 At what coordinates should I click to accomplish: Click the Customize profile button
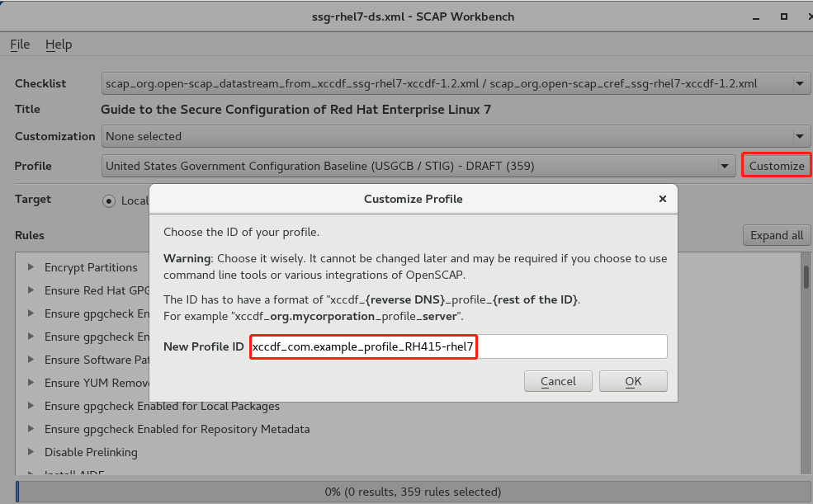click(x=776, y=166)
